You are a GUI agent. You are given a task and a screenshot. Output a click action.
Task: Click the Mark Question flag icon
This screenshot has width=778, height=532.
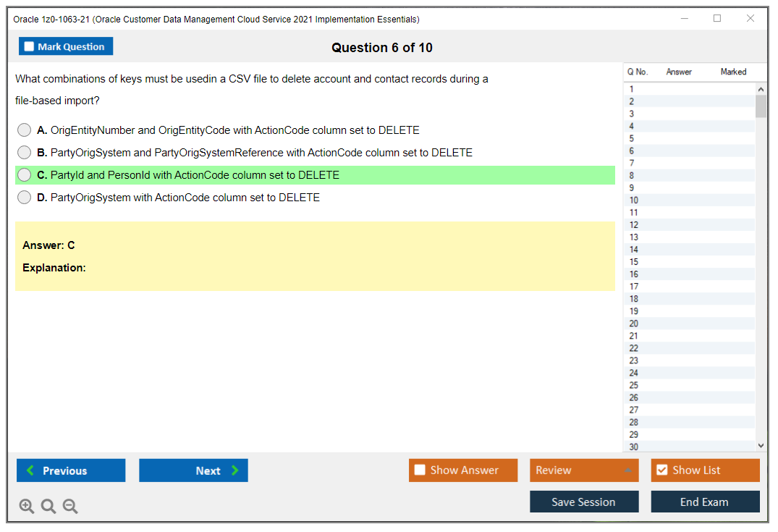pos(29,46)
